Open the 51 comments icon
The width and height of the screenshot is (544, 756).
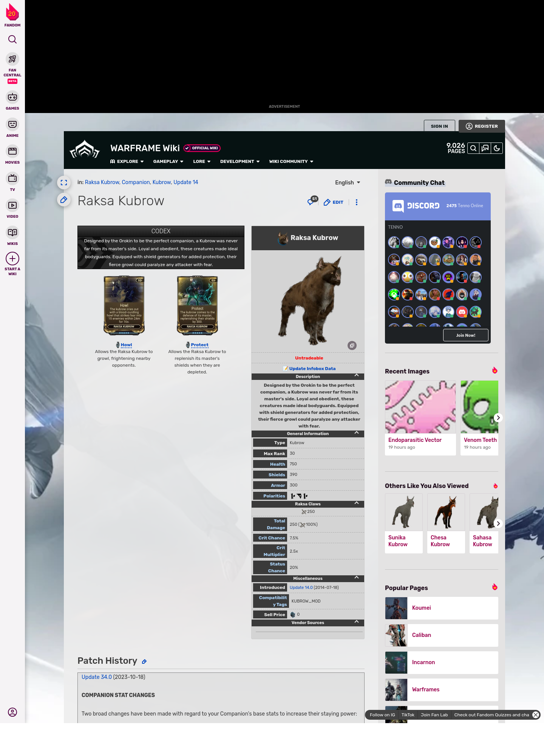(312, 201)
